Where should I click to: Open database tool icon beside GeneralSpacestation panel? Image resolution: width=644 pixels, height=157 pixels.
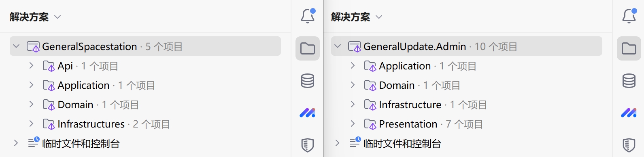(308, 81)
